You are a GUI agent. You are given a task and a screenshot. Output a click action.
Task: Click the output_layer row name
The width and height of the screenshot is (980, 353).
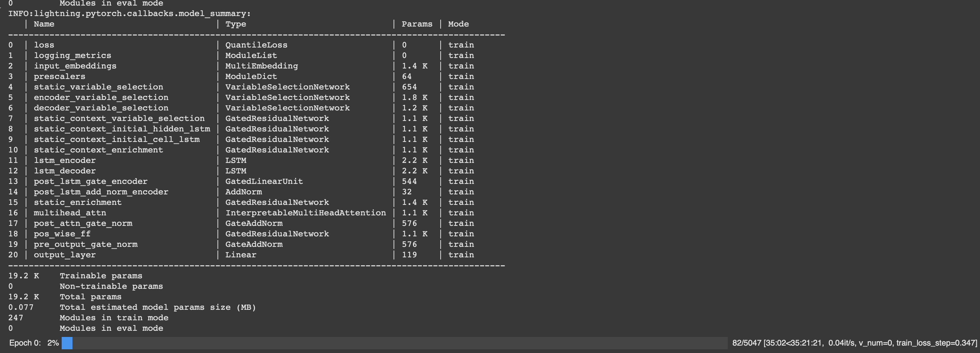(65, 255)
